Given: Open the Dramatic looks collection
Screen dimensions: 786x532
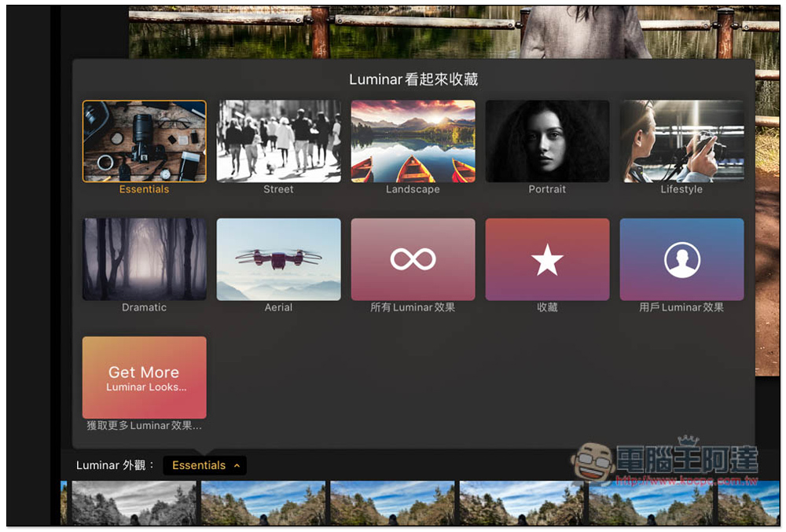Looking at the screenshot, I should click(x=145, y=259).
